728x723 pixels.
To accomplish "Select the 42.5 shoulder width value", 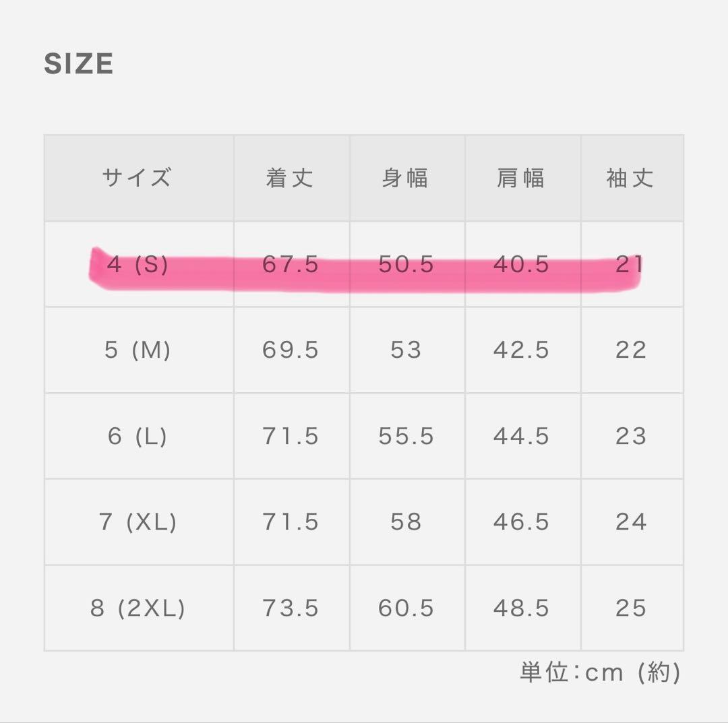I will click(521, 350).
